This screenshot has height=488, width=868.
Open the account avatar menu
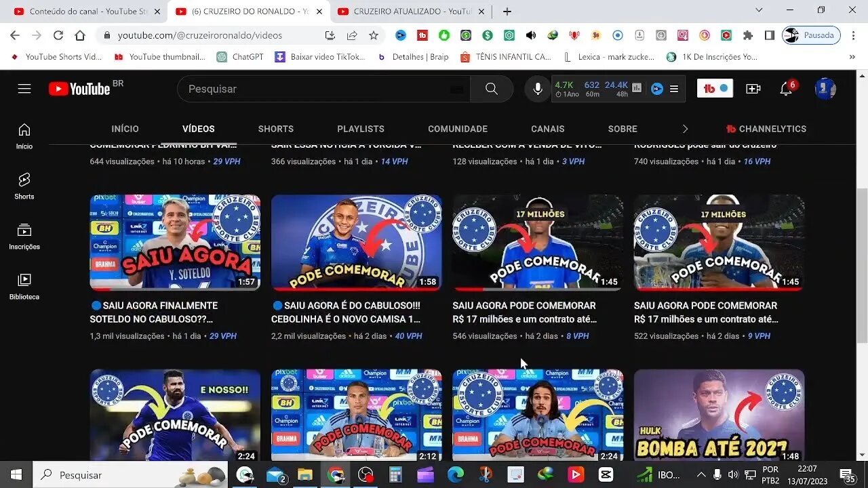click(x=825, y=89)
